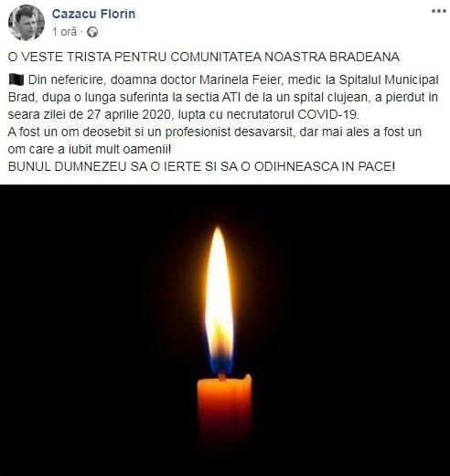Click the blue base of the flame
The width and height of the screenshot is (450, 476).
pyautogui.click(x=220, y=363)
